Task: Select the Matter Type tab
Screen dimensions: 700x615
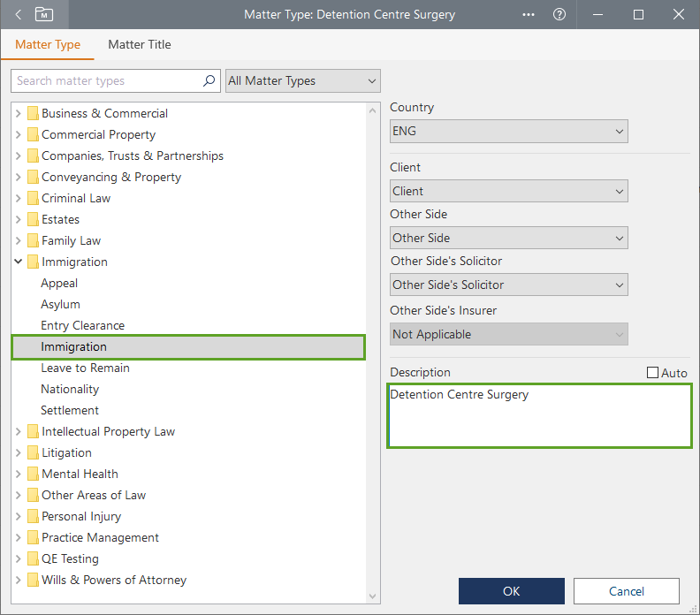Action: pos(48,44)
